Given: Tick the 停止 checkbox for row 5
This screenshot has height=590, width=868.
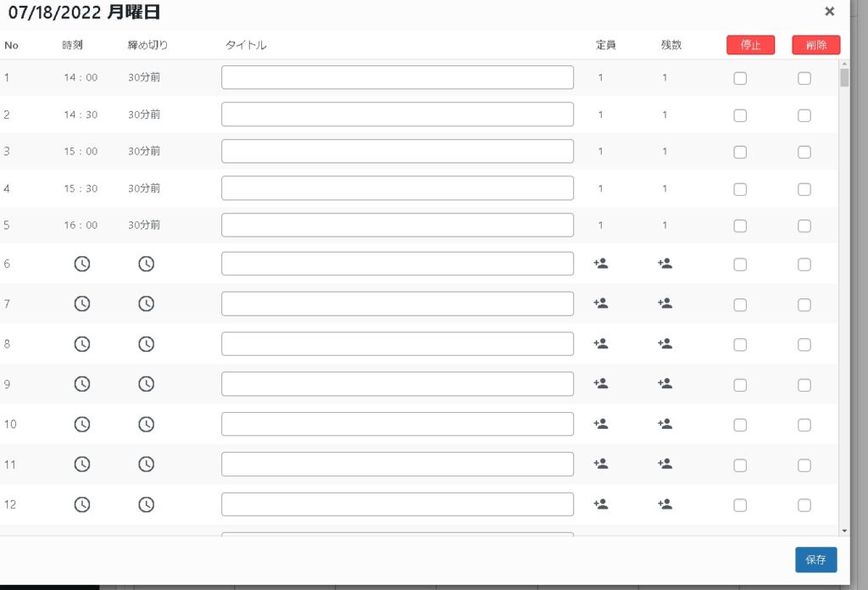Looking at the screenshot, I should pos(740,226).
